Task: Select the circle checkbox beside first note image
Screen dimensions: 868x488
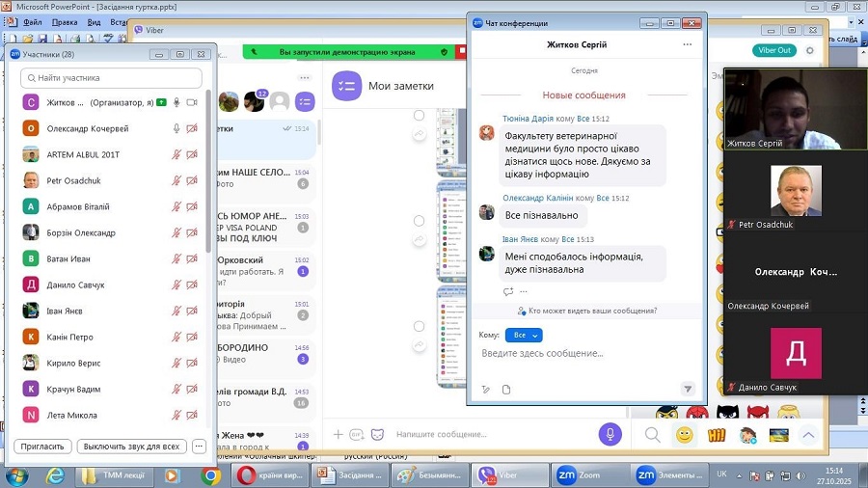Action: (x=419, y=116)
